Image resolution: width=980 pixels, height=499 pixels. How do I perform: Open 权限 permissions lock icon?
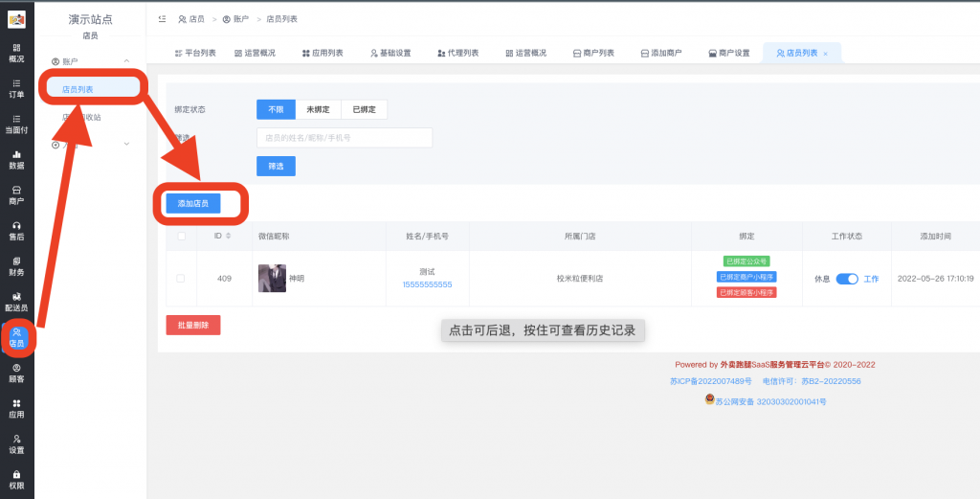tap(16, 479)
